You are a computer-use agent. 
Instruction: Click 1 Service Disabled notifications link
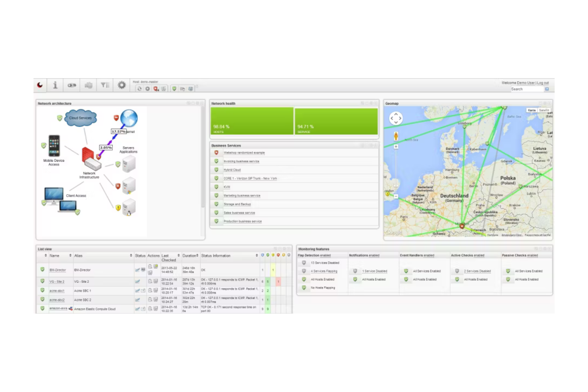(x=374, y=271)
